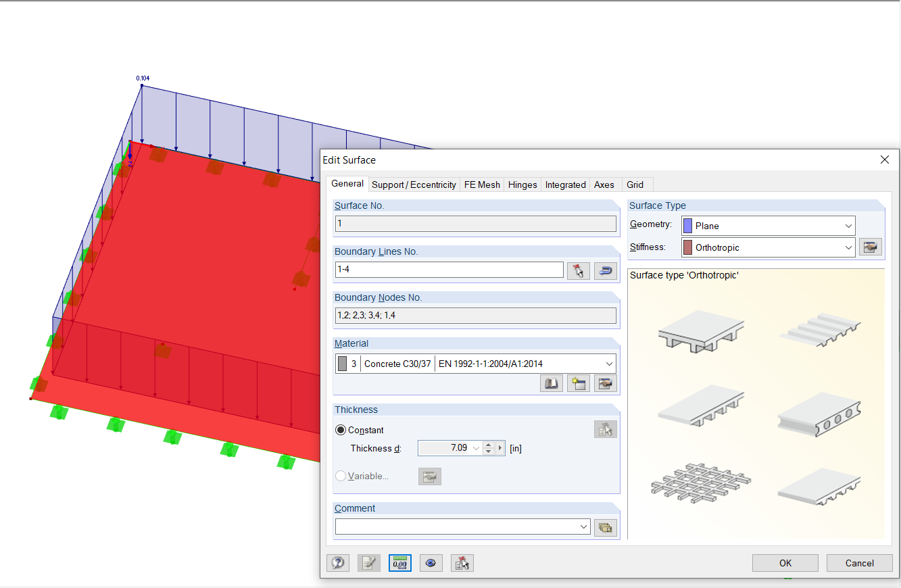Click the reverse line orientation icon
This screenshot has width=901, height=588.
(x=605, y=270)
